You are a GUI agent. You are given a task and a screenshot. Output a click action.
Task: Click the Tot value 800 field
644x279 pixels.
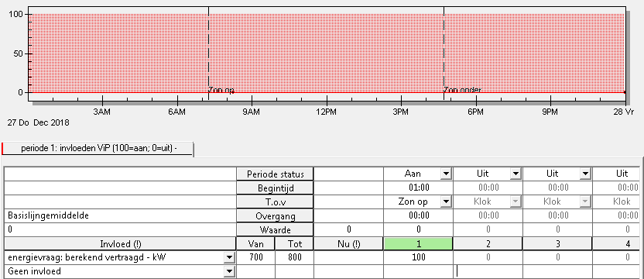295,257
